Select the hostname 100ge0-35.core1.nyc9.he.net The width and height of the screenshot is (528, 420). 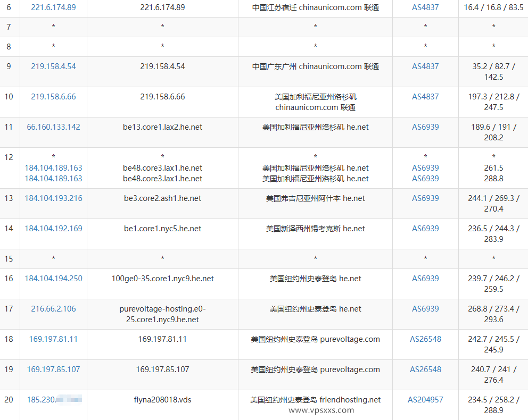click(163, 279)
